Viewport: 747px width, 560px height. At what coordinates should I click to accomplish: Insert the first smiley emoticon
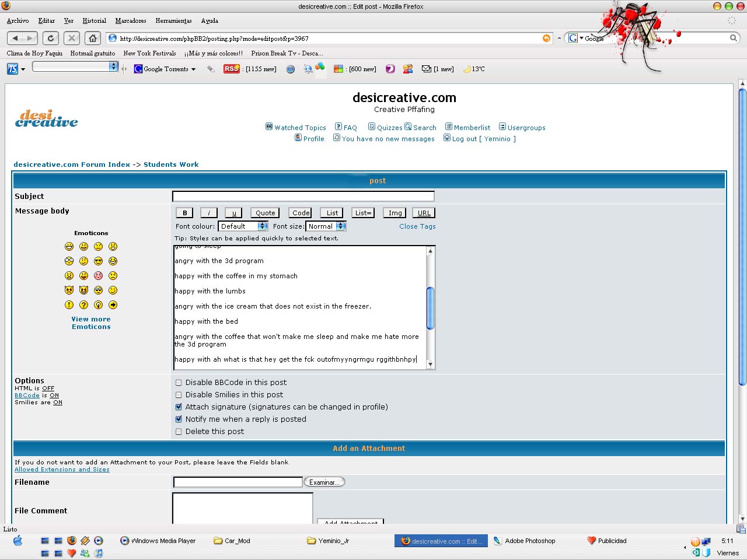click(x=69, y=247)
